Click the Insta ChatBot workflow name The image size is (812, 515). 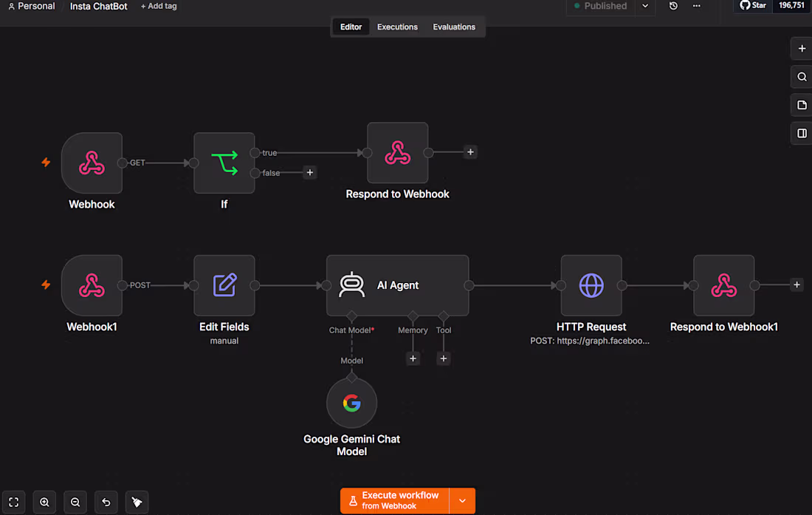(98, 6)
